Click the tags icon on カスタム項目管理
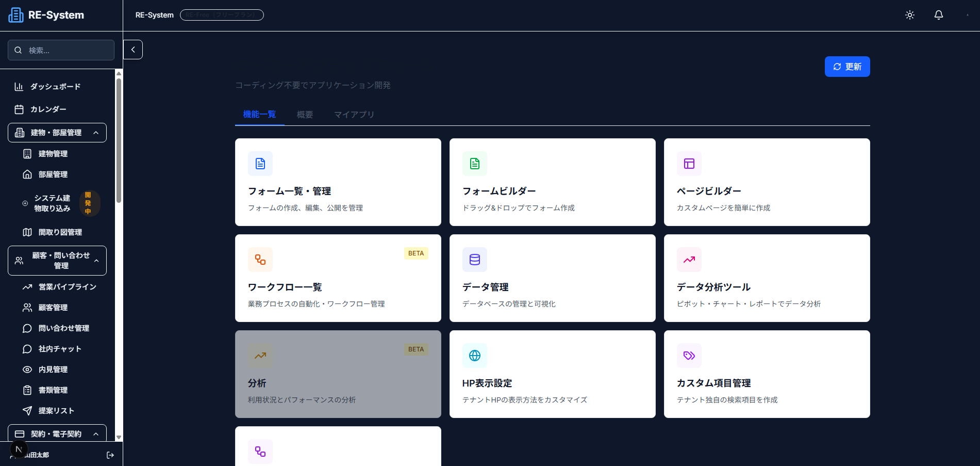 (x=689, y=356)
